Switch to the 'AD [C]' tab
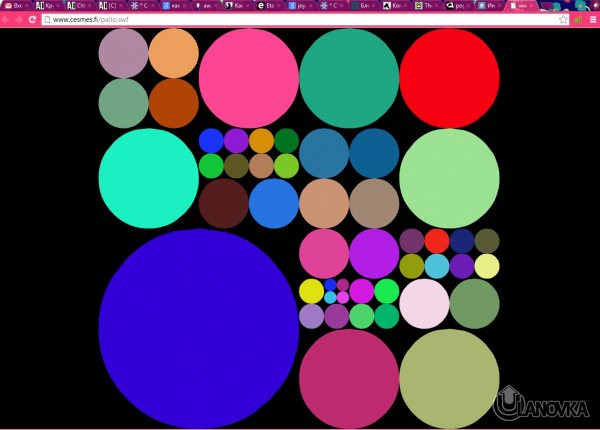This screenshot has width=600, height=430. point(110,5)
